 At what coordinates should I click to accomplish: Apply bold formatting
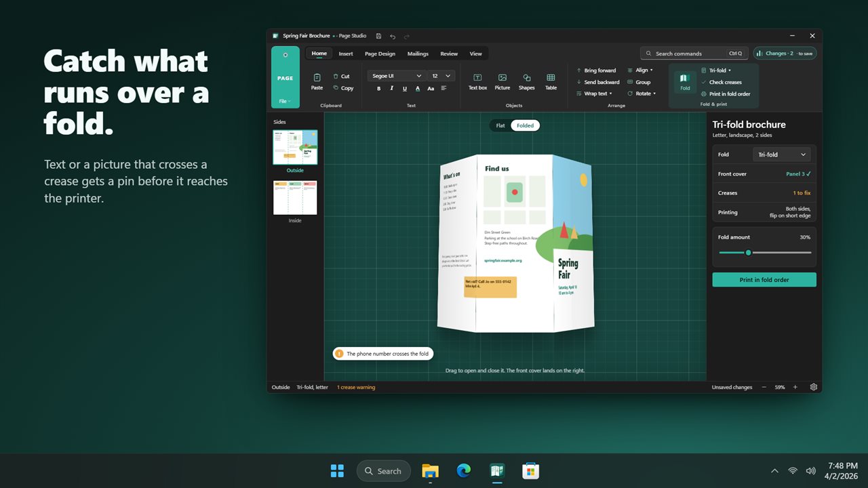[x=378, y=89]
